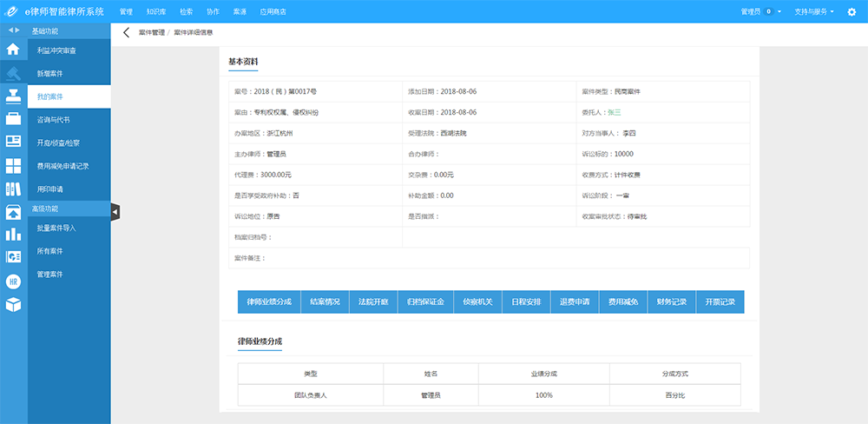
Task: Toggle the sidebar width arrows at the top
Action: tap(13, 31)
